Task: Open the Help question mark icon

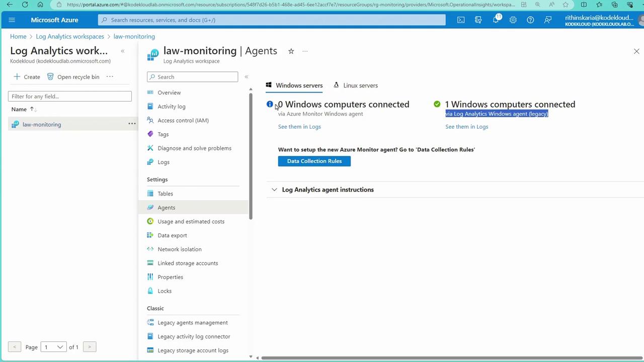Action: [530, 20]
